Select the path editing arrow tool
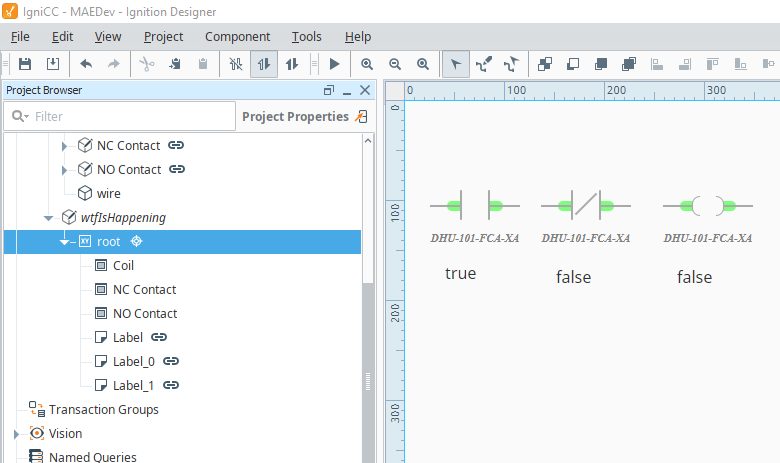The width and height of the screenshot is (780, 463). [511, 64]
